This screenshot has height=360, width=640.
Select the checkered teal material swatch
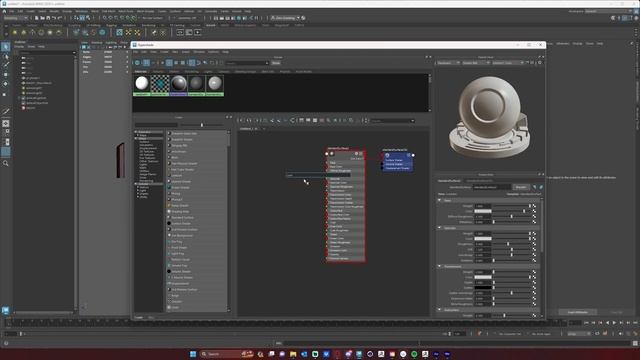(160, 83)
